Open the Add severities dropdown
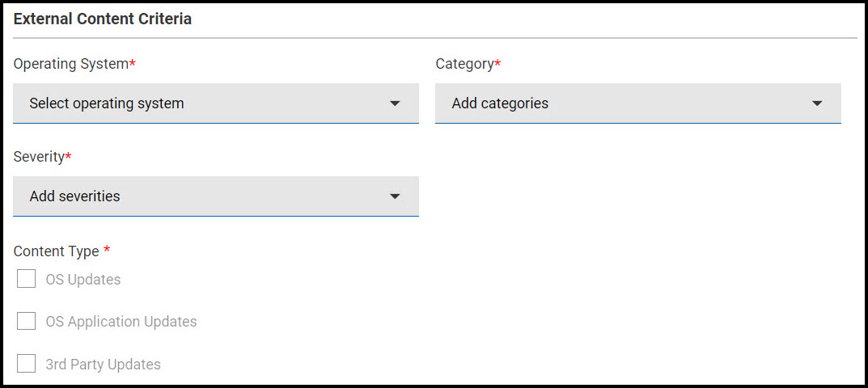Image resolution: width=868 pixels, height=388 pixels. tap(215, 196)
